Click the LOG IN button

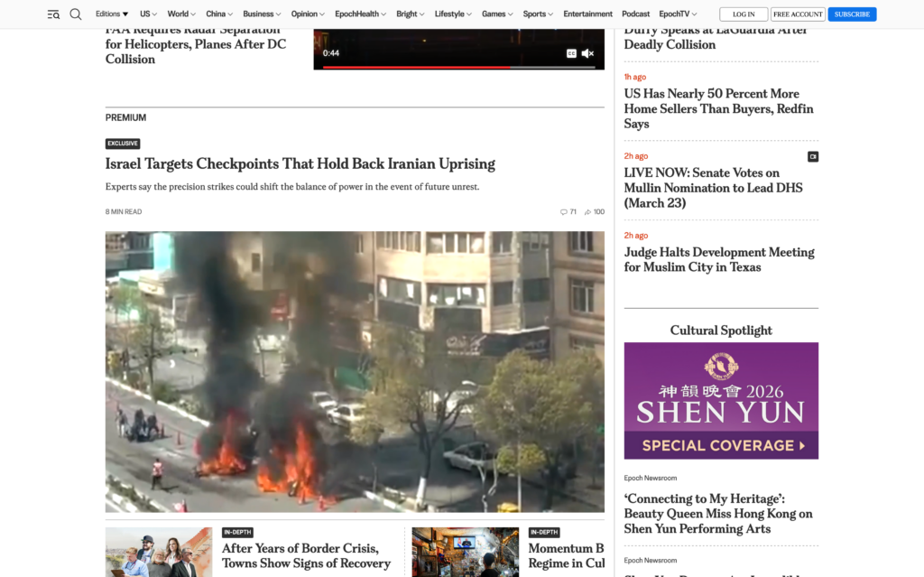(744, 14)
